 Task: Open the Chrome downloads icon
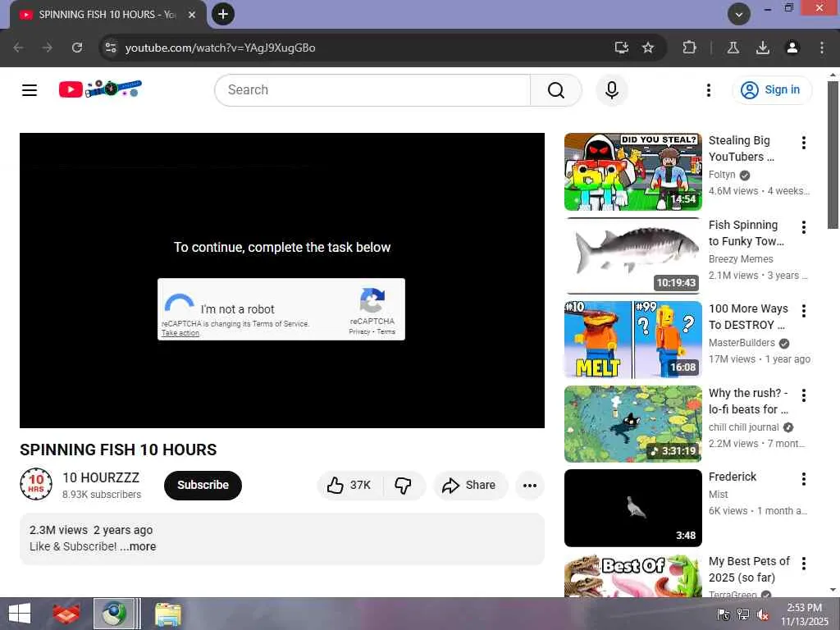point(762,48)
